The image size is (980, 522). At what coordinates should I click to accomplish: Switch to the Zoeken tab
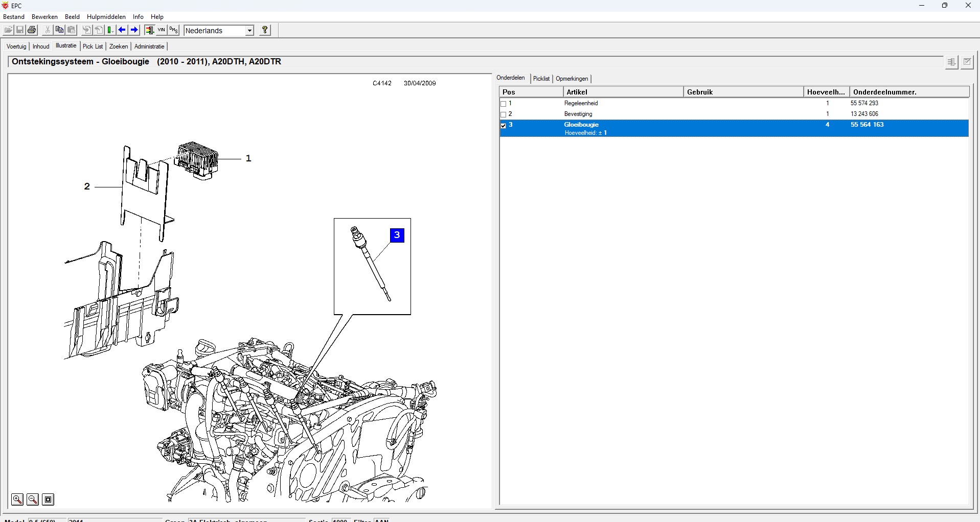[x=119, y=46]
